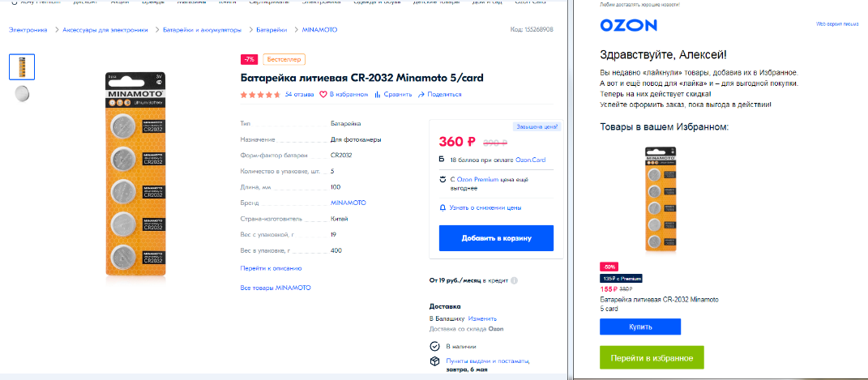The width and height of the screenshot is (868, 380).
Task: Open the 54 отзыва reviews link
Action: click(x=300, y=95)
